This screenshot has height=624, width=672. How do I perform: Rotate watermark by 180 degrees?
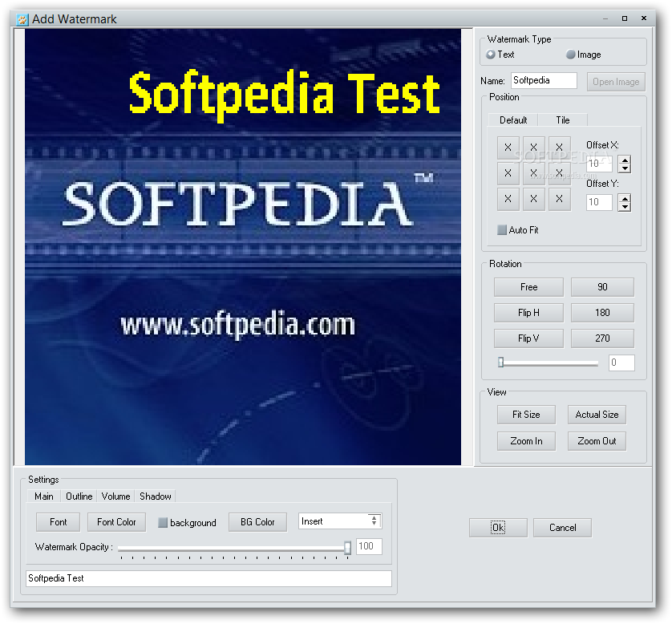pos(602,313)
